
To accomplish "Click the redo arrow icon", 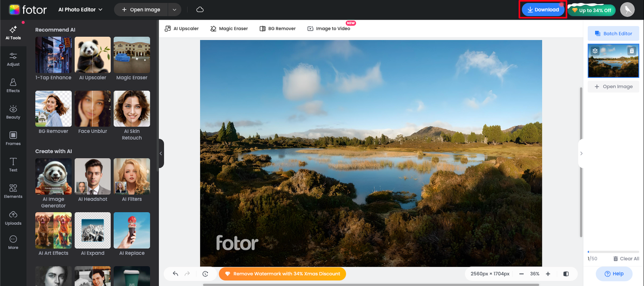I will (188, 274).
